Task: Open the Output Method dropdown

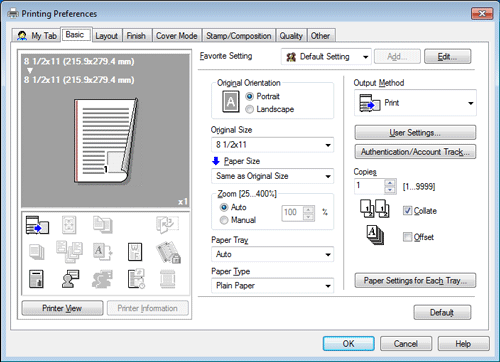Action: click(x=415, y=103)
